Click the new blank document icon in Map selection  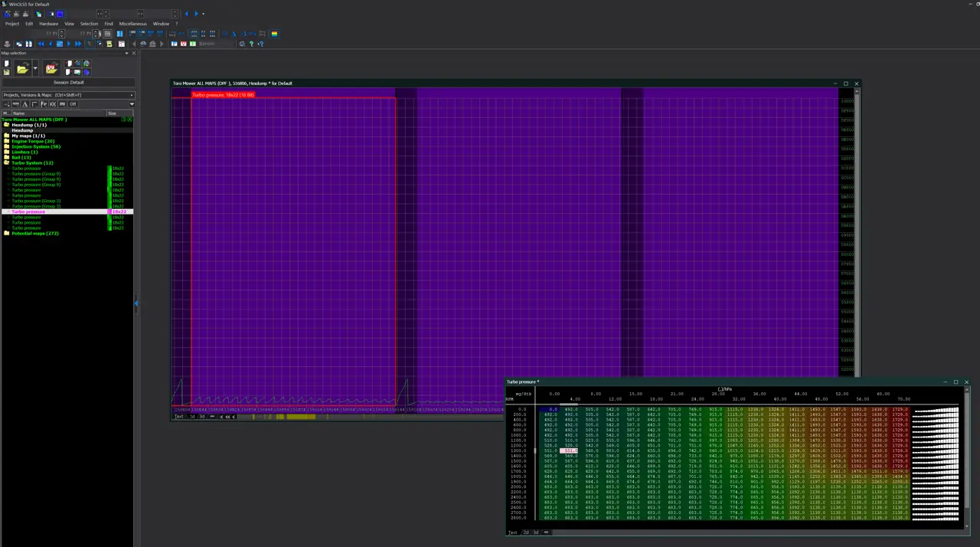coord(7,64)
